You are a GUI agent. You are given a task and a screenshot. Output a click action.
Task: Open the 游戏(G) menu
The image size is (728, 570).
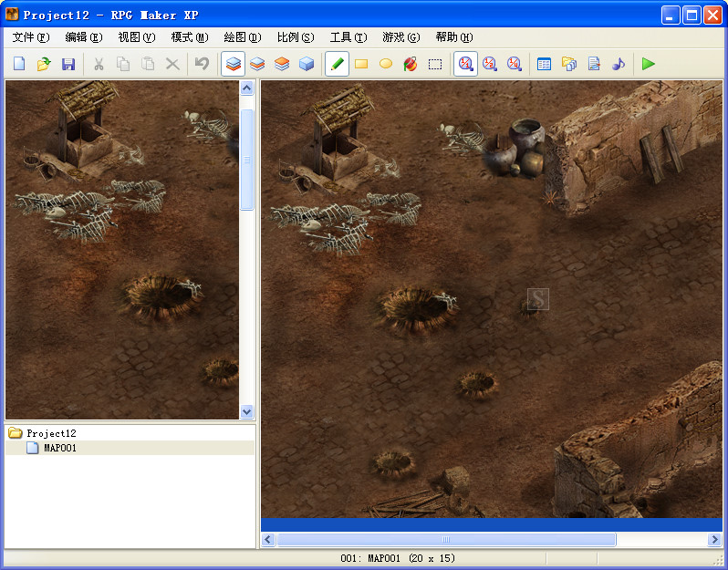tap(401, 37)
